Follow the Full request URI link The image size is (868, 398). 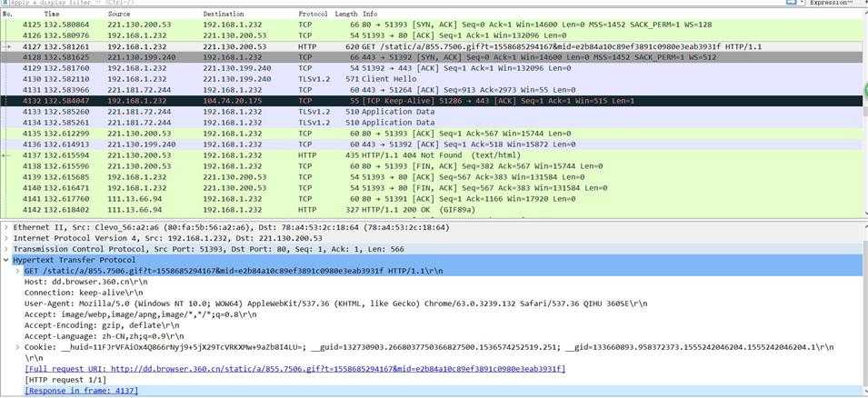click(x=295, y=369)
